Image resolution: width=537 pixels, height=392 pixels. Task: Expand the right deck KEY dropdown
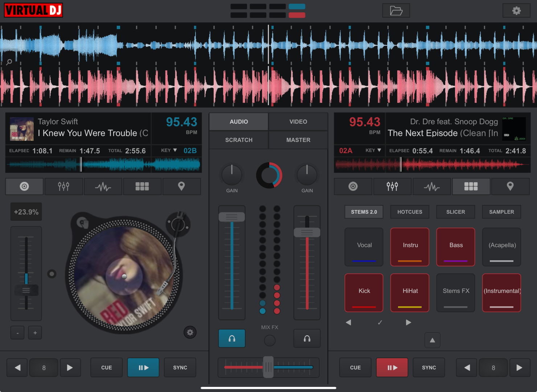(373, 151)
